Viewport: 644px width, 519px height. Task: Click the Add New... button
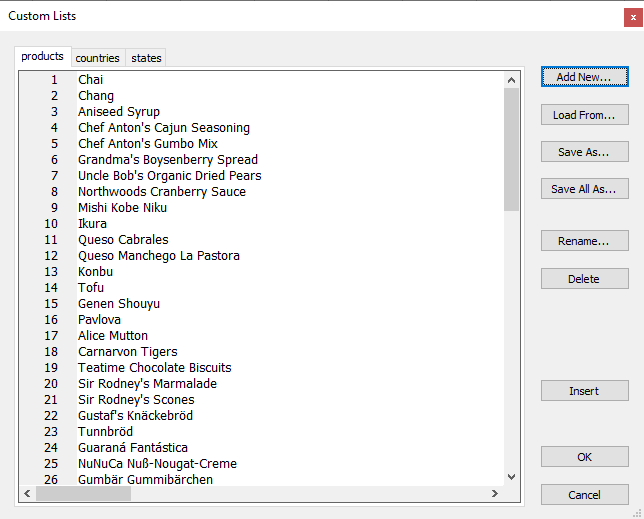pos(584,77)
